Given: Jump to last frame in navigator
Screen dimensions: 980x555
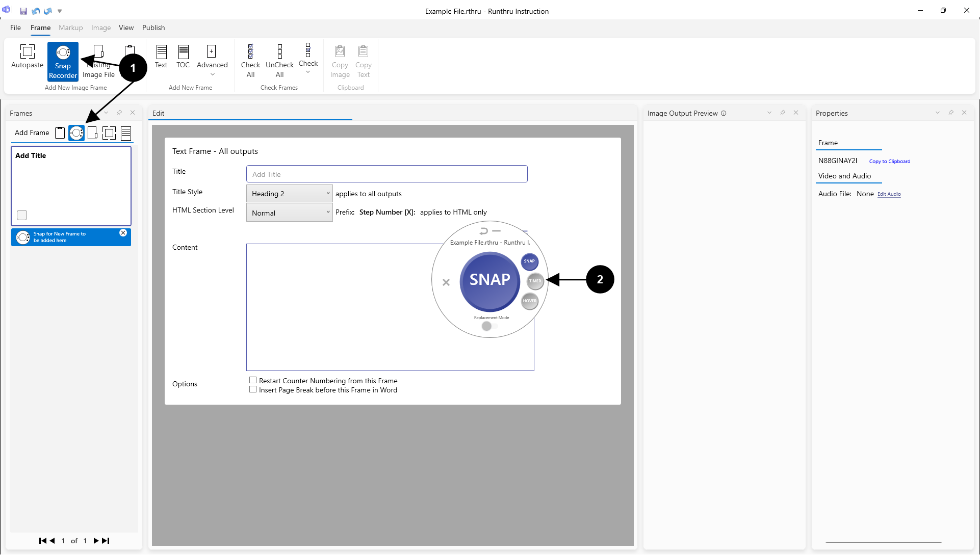Looking at the screenshot, I should [106, 541].
